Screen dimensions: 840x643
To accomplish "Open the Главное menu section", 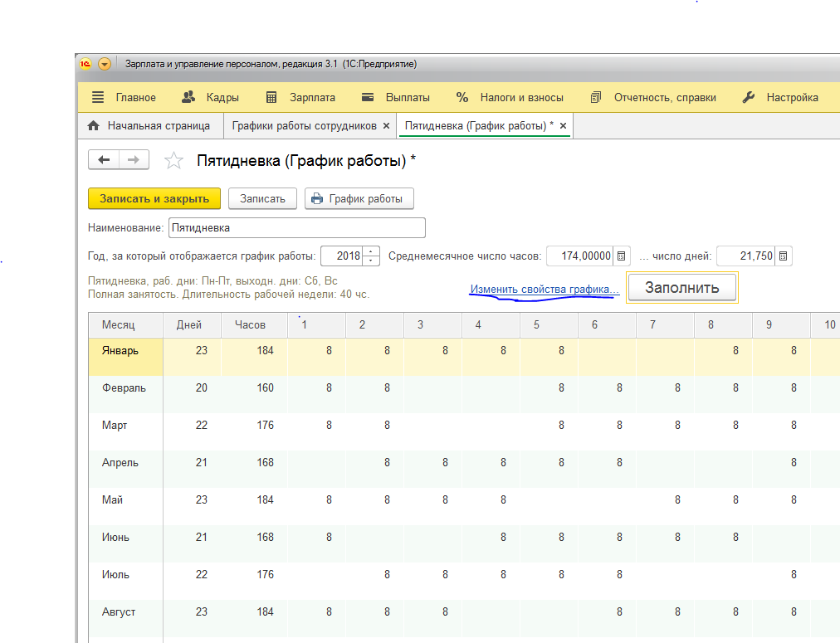I will point(125,97).
